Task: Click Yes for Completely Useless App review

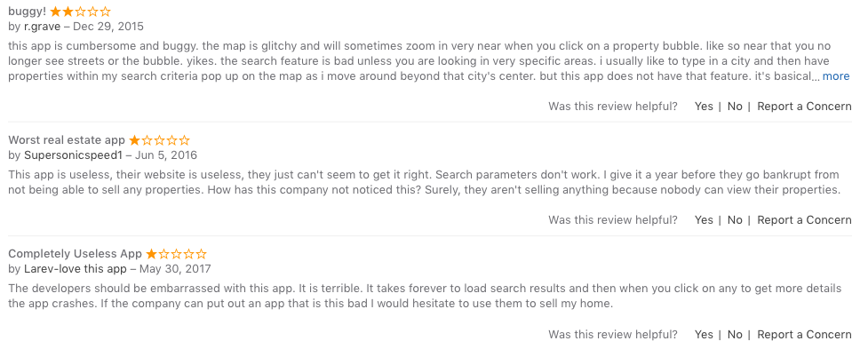Action: pyautogui.click(x=704, y=335)
